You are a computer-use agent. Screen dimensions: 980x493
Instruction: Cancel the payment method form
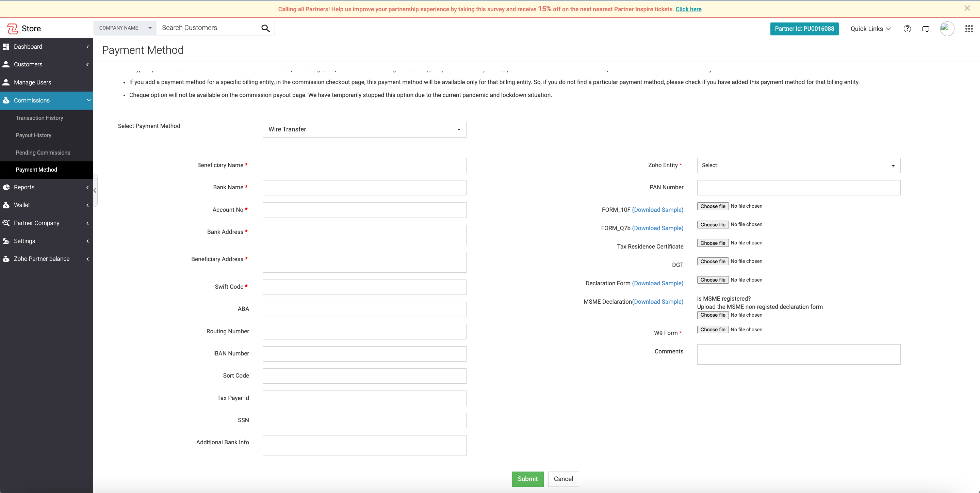563,479
